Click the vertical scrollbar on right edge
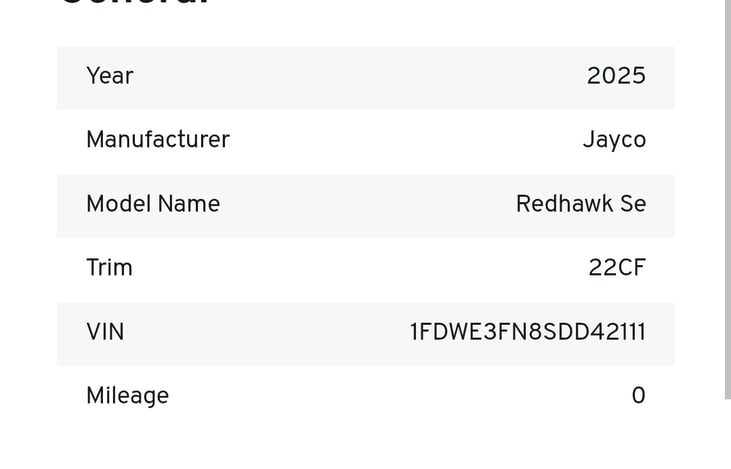The image size is (731, 469). point(728,199)
